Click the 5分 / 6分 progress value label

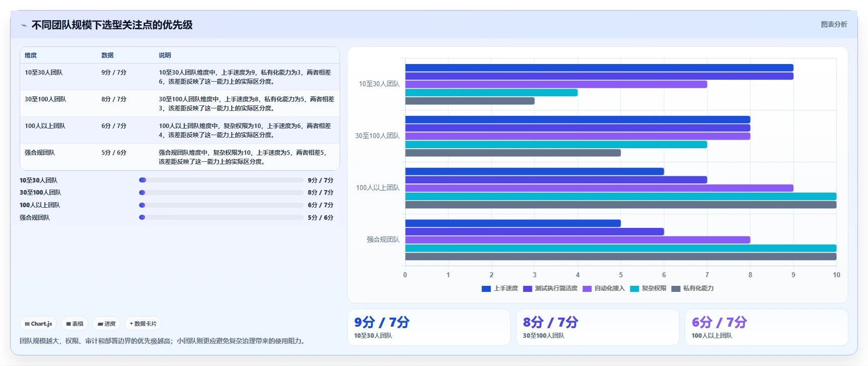pos(320,218)
